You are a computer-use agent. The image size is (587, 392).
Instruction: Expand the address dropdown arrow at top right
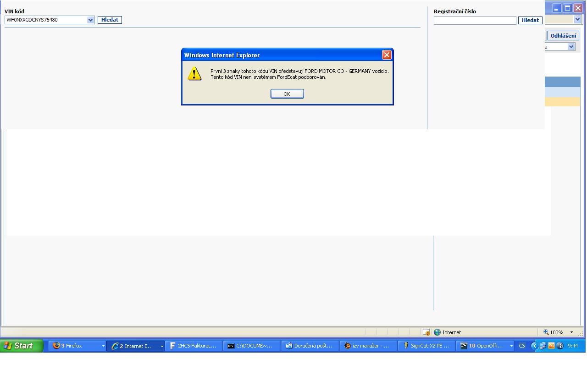(577, 20)
